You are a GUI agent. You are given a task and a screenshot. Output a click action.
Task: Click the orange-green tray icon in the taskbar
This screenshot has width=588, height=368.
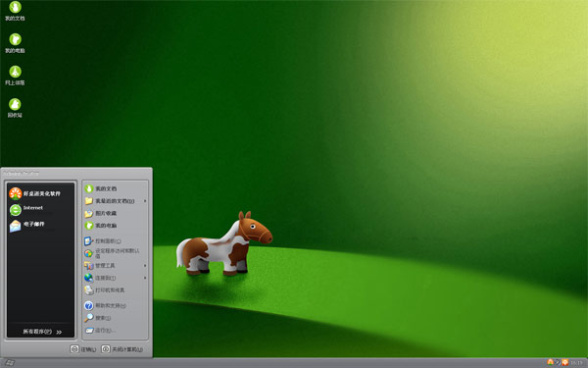550,362
